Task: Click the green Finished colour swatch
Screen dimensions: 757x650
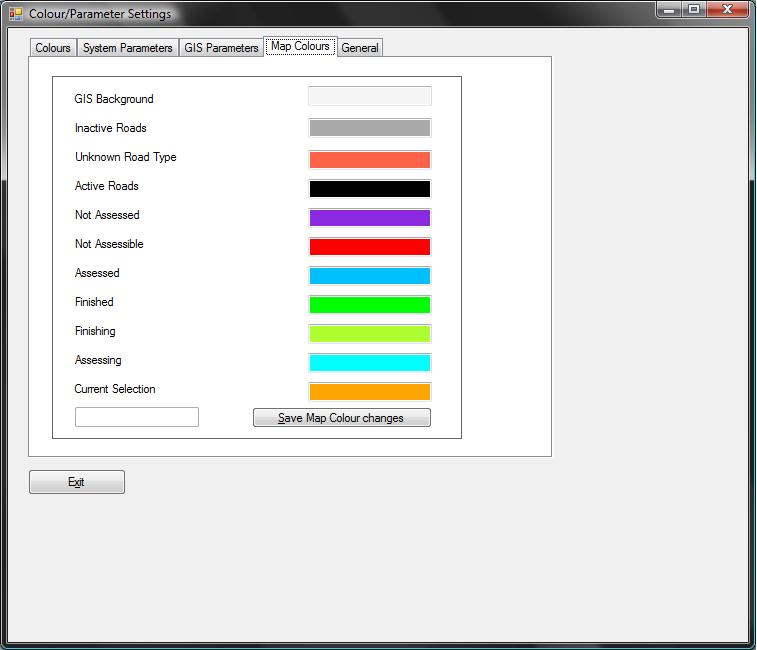Action: tap(369, 304)
